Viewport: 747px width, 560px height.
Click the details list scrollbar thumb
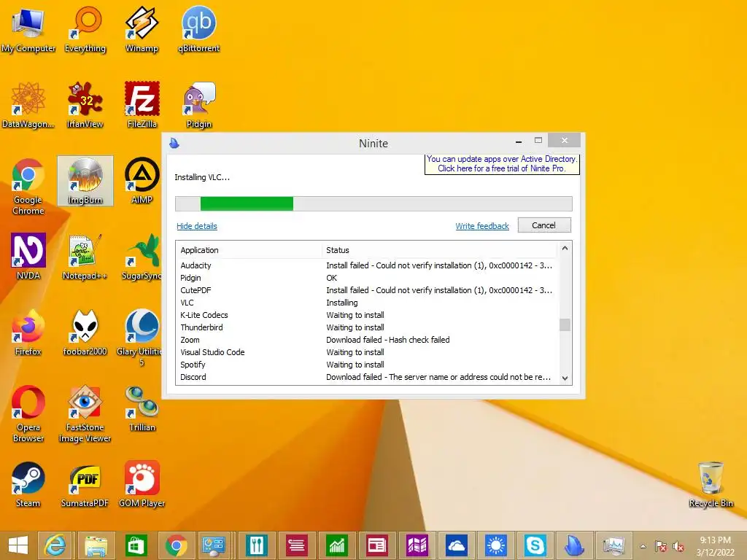tap(565, 324)
